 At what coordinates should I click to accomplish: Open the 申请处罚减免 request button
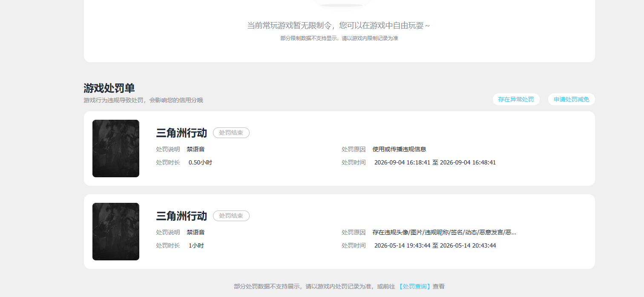pyautogui.click(x=571, y=99)
